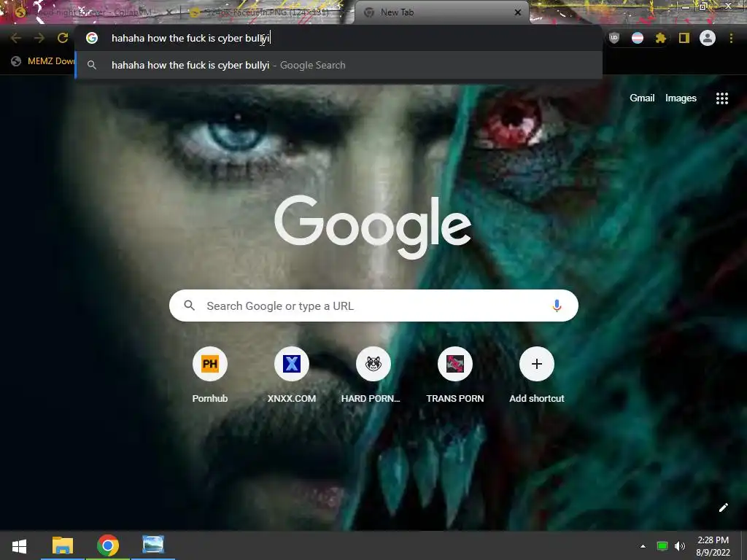747x560 pixels.
Task: Open the photo viewer taskbar icon
Action: click(153, 545)
